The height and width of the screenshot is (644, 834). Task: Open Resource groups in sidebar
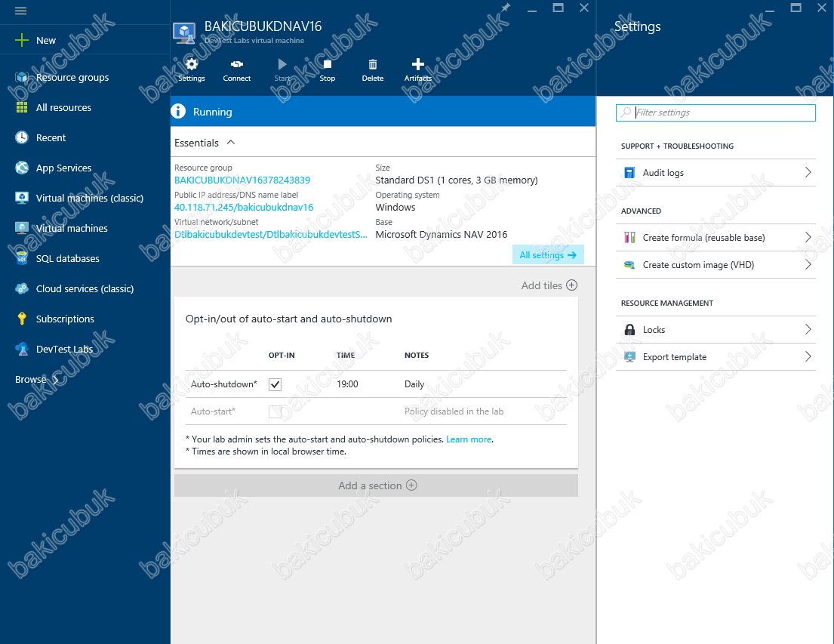(72, 77)
